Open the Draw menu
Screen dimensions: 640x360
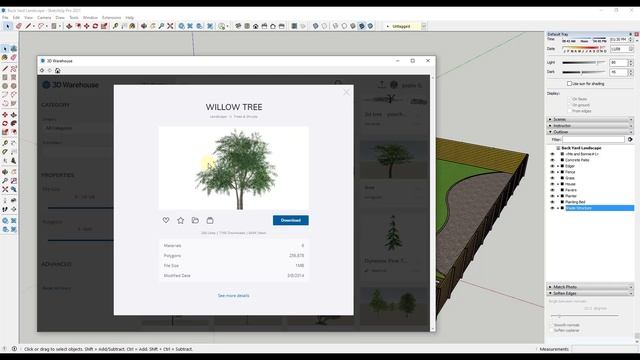coord(60,18)
